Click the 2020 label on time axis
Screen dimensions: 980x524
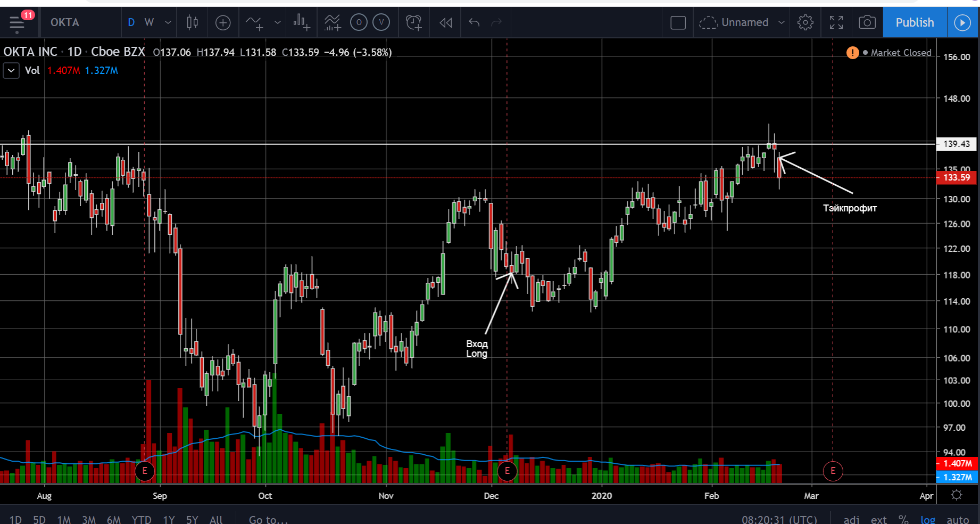pos(602,496)
